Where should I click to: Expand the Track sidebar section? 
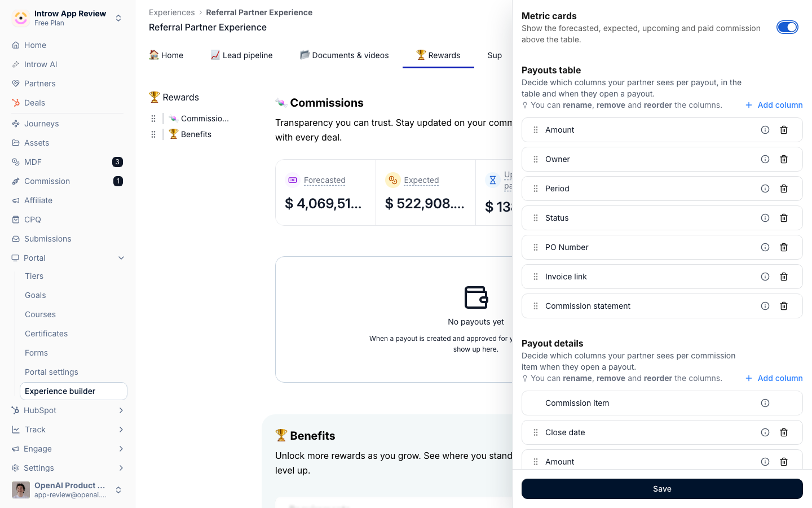(x=121, y=430)
